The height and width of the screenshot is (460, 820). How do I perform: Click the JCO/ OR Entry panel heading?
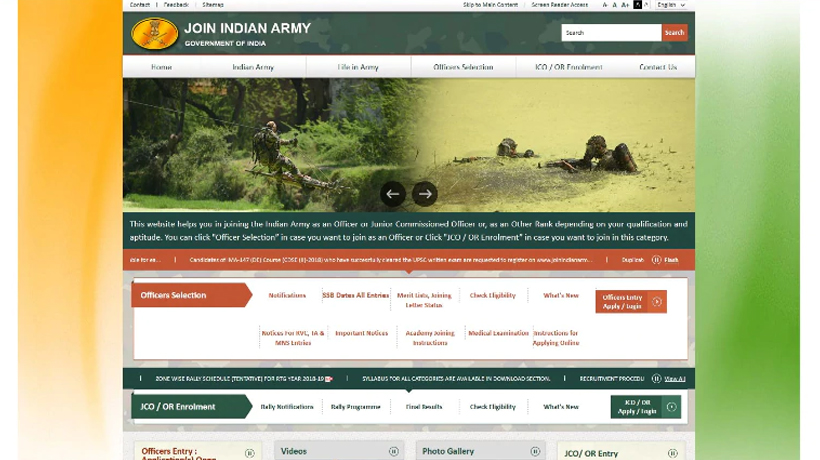591,454
